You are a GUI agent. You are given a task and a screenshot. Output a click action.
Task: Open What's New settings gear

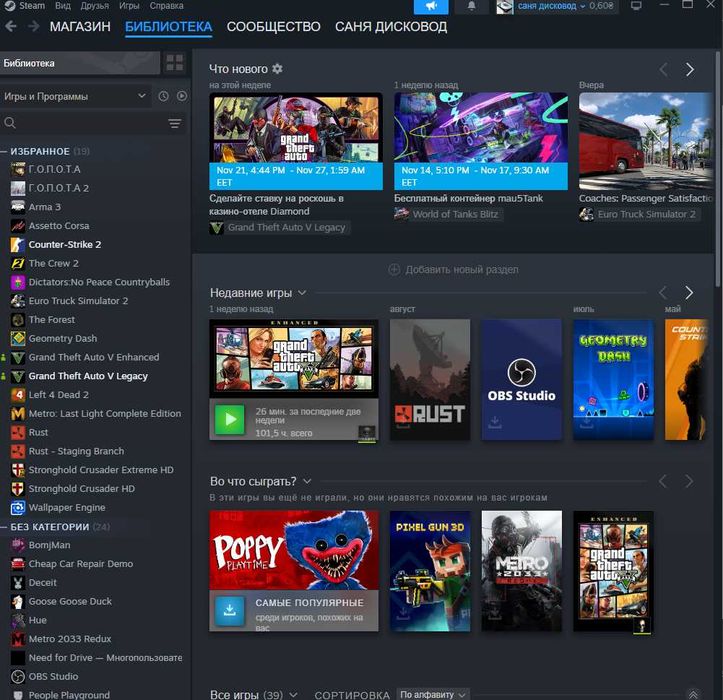click(x=277, y=69)
